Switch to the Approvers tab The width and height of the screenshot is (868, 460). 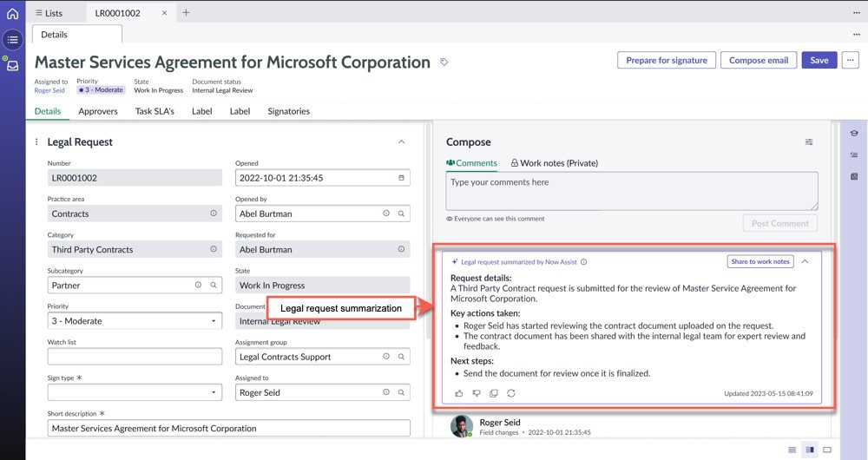(98, 111)
